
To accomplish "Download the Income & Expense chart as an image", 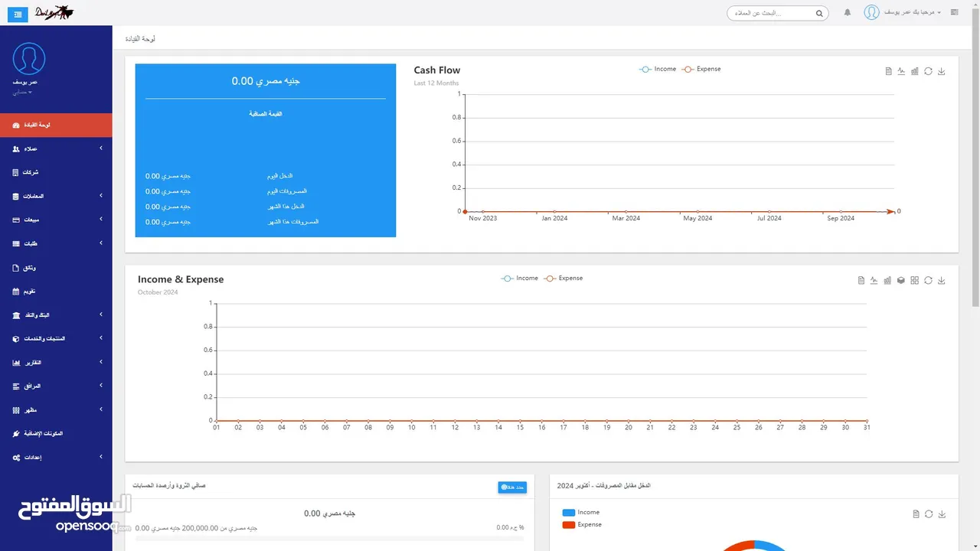I will [x=942, y=280].
